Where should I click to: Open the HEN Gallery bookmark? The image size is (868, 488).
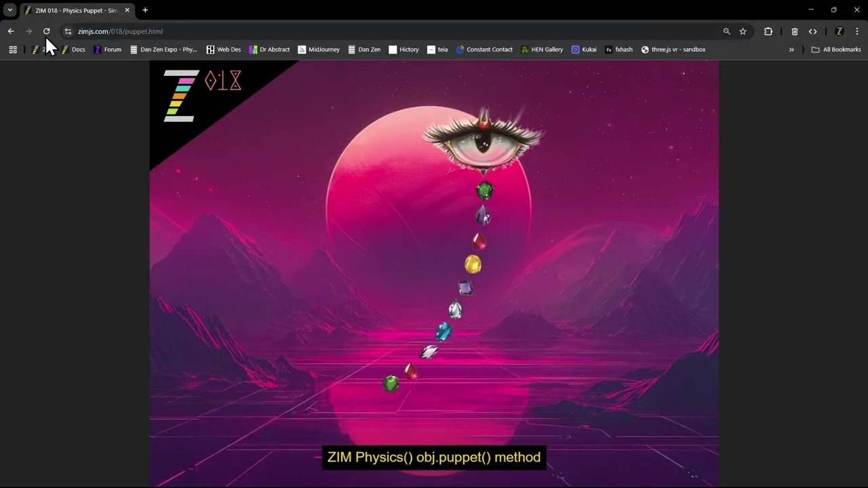pos(542,49)
